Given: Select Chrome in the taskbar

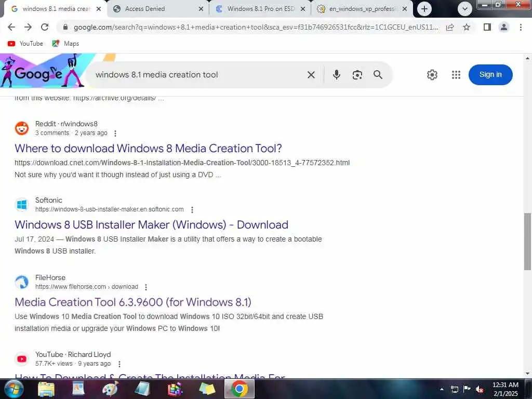Looking at the screenshot, I should pyautogui.click(x=240, y=389).
